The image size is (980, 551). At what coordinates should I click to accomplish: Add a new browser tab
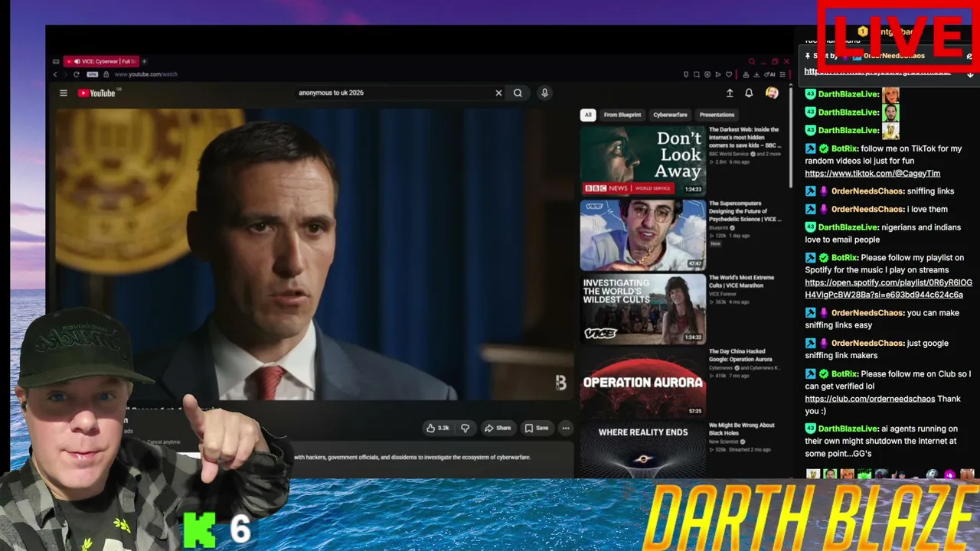pyautogui.click(x=144, y=61)
